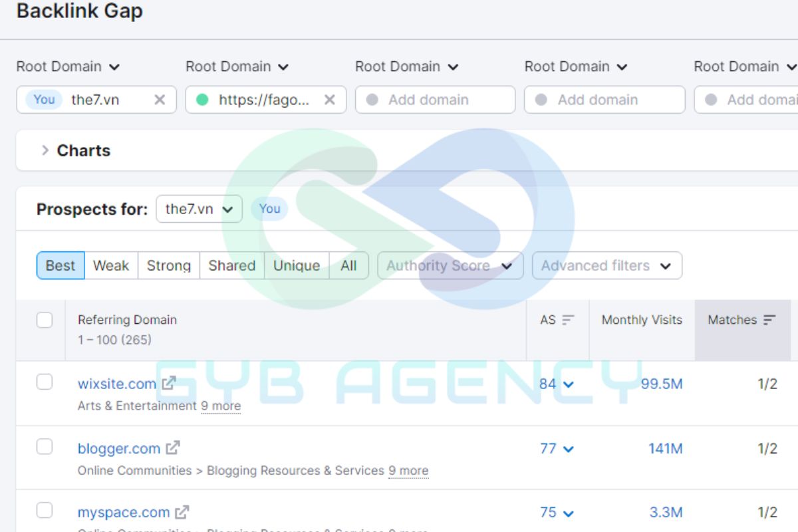The width and height of the screenshot is (798, 532).
Task: Sort by AS column icon
Action: (x=568, y=320)
